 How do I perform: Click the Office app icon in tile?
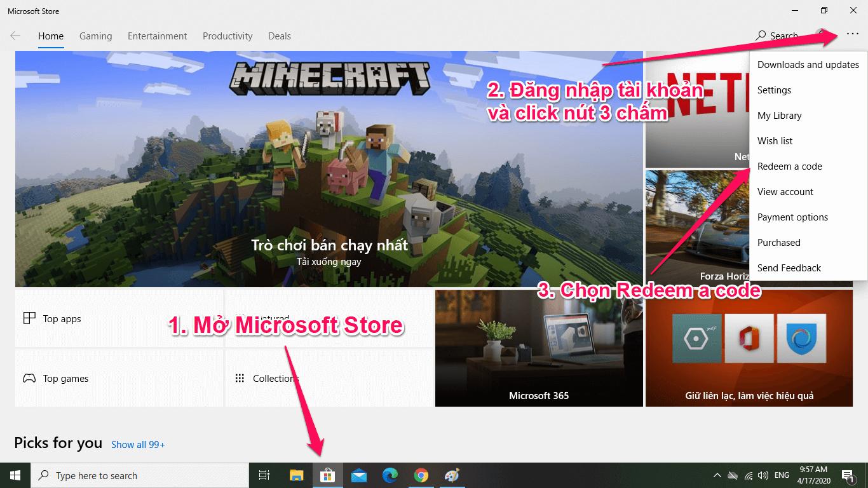(749, 338)
